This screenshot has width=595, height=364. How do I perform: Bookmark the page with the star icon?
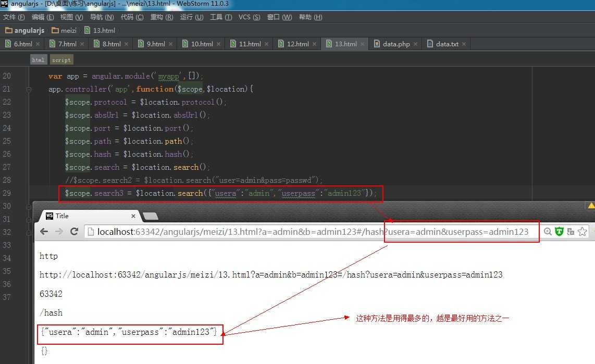(x=582, y=232)
